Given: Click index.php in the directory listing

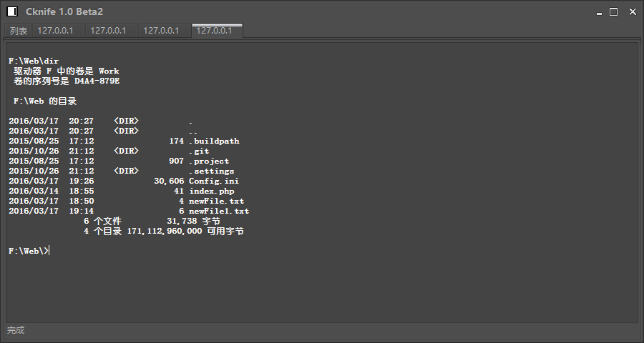Looking at the screenshot, I should tap(212, 192).
